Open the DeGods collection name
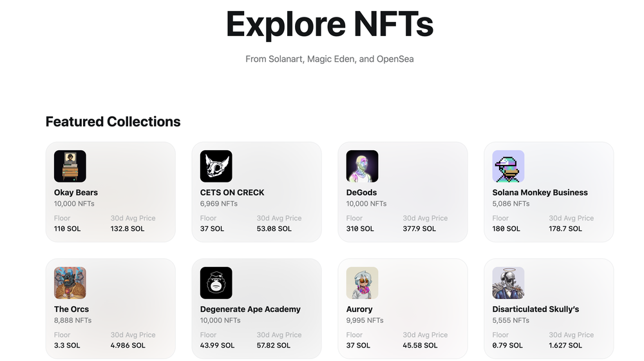 (361, 192)
